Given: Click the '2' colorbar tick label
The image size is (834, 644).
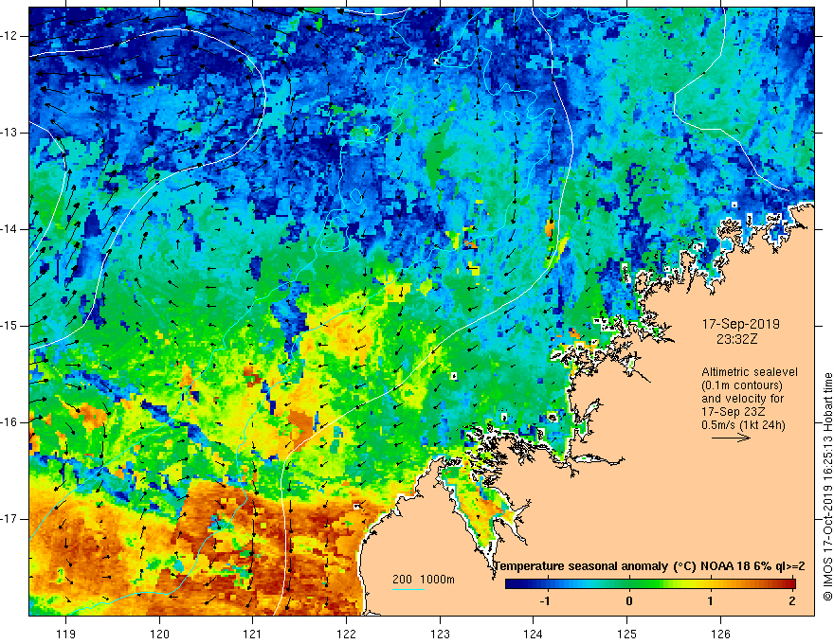Looking at the screenshot, I should 792,601.
